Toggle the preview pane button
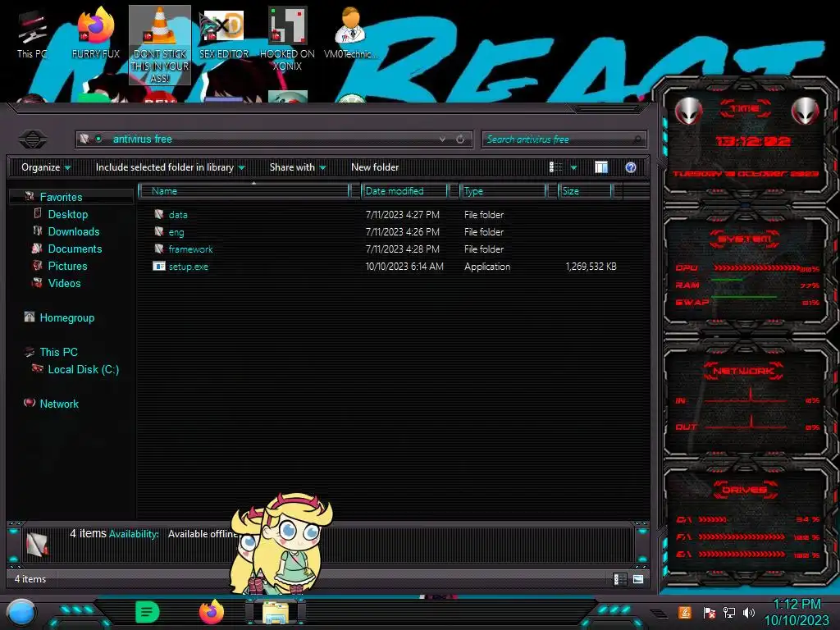The width and height of the screenshot is (840, 630). coord(601,167)
